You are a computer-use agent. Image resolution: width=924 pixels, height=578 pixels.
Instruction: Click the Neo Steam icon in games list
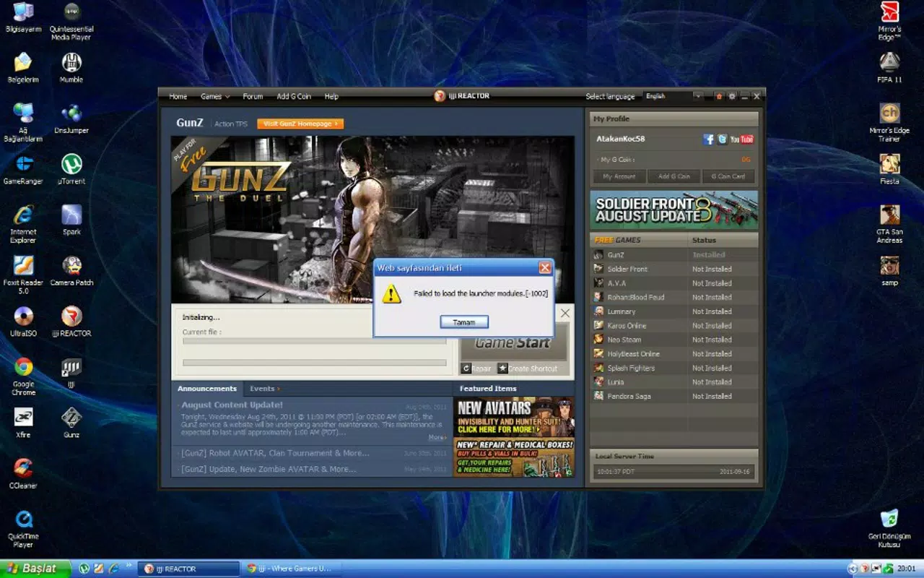click(x=598, y=340)
